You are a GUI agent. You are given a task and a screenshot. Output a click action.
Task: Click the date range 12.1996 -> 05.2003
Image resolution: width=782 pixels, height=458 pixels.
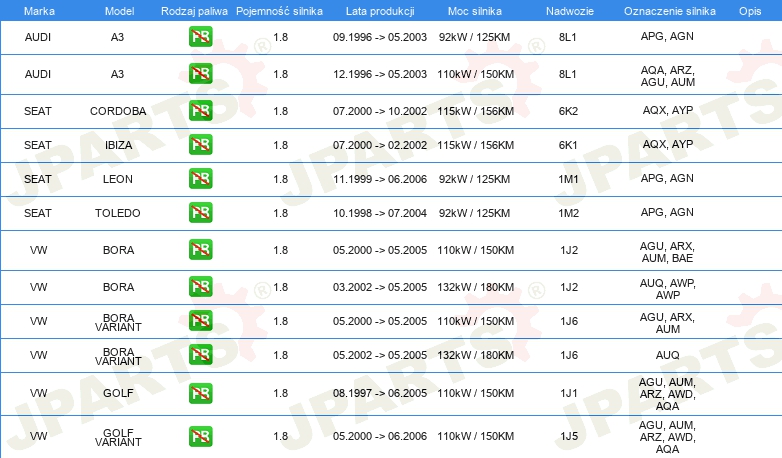[380, 74]
